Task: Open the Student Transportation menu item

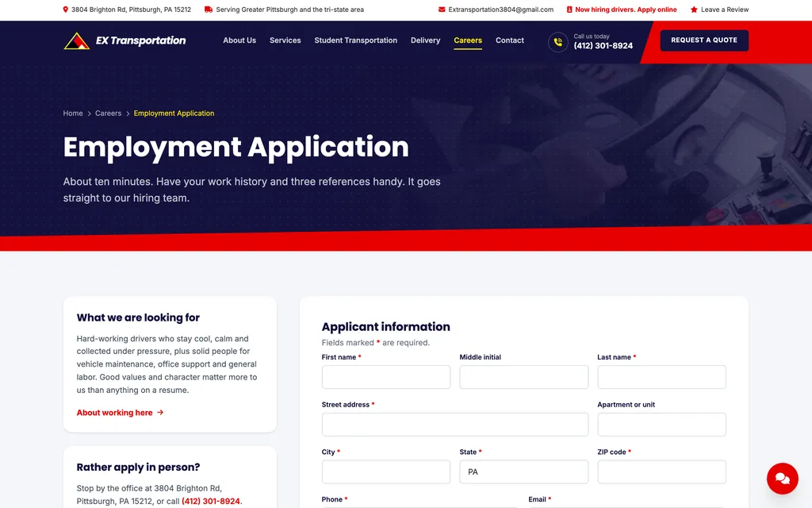Action: (356, 40)
